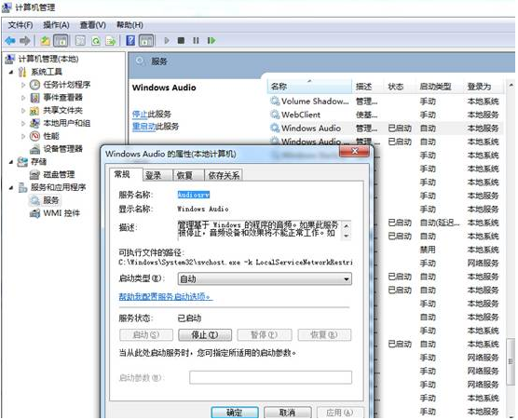Click the Stop service square icon
The image size is (518, 420).
tap(181, 41)
